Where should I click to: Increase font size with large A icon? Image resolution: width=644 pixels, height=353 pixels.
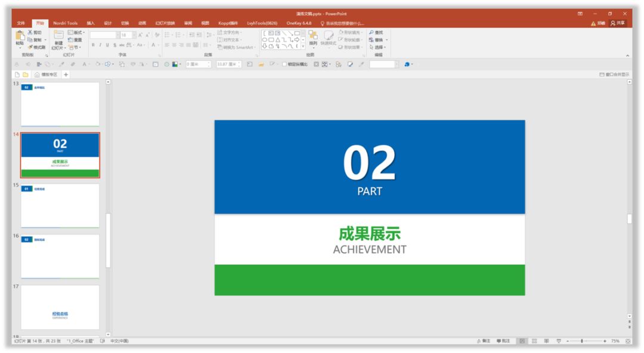(140, 35)
